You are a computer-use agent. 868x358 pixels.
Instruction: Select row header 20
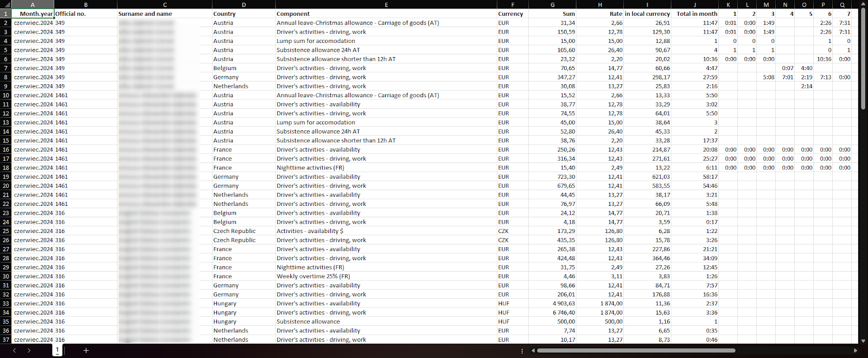pyautogui.click(x=6, y=186)
